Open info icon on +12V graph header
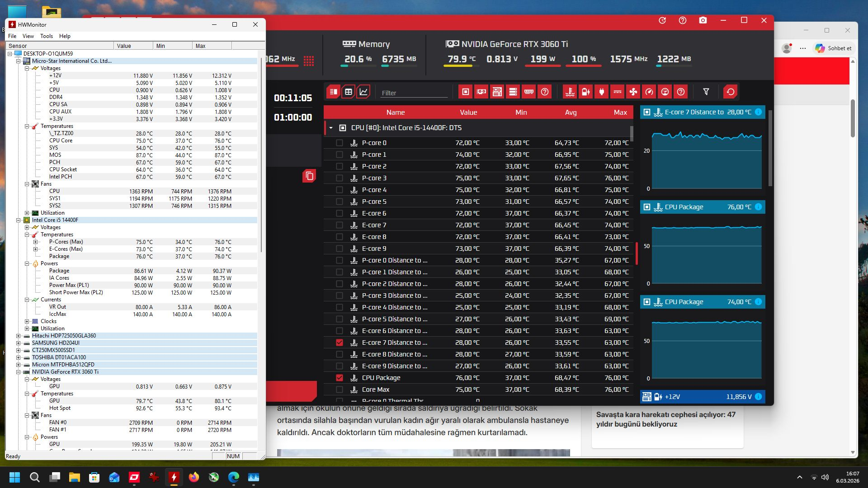Viewport: 868px width, 488px height. [758, 397]
